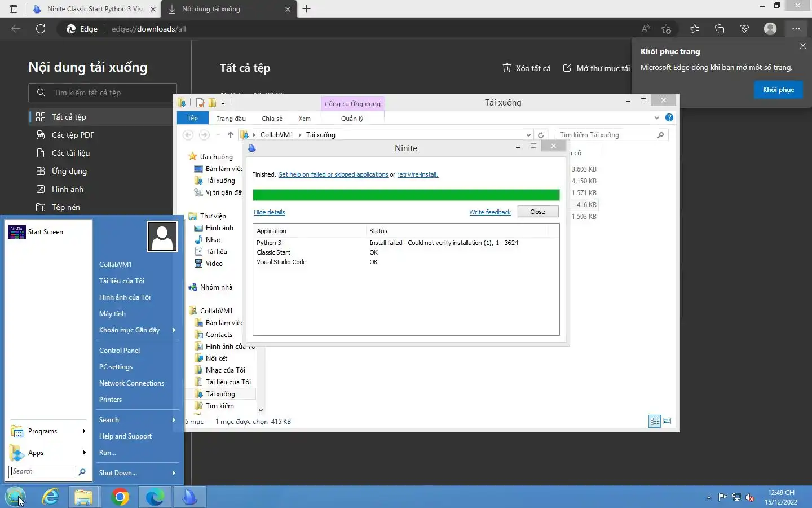
Task: Open address bar history dropdown
Action: pyautogui.click(x=528, y=135)
